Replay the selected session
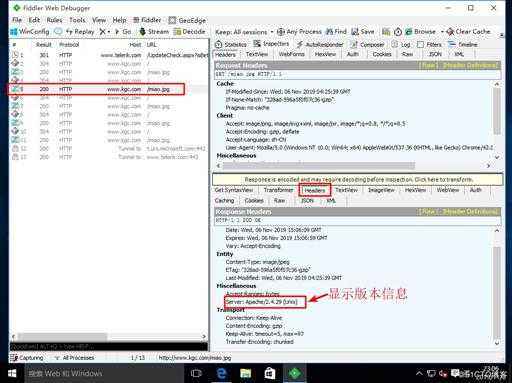This screenshot has width=512, height=383. click(80, 32)
